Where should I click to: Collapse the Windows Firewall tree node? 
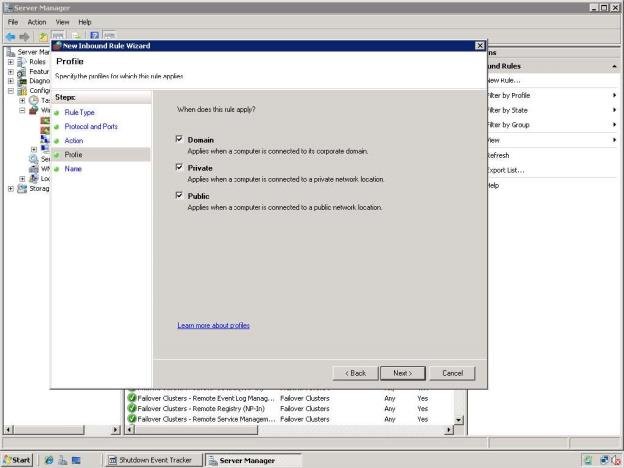click(22, 110)
